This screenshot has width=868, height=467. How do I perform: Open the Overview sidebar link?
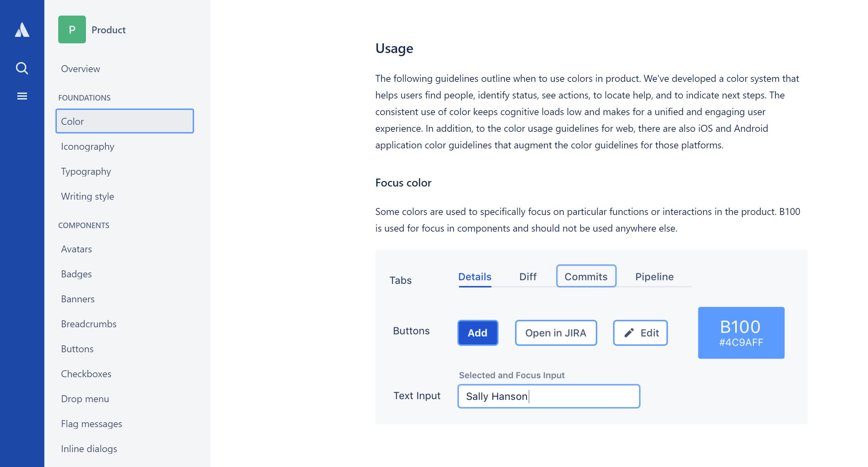pyautogui.click(x=80, y=69)
